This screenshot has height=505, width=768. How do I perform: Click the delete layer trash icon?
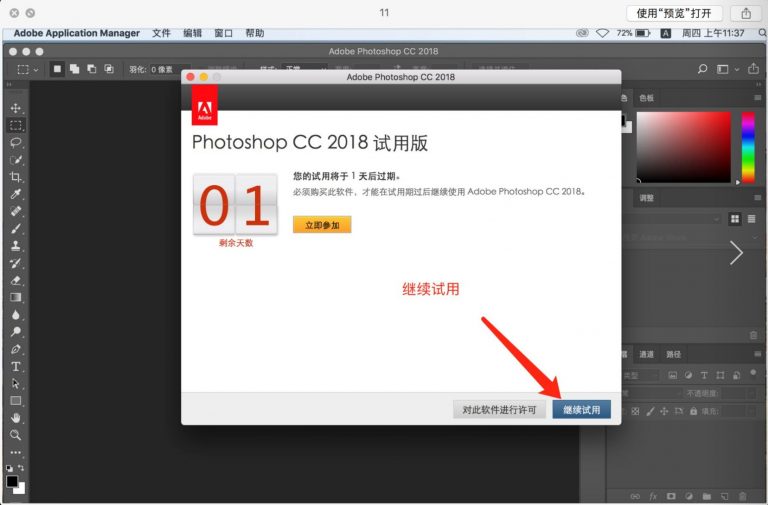point(743,496)
